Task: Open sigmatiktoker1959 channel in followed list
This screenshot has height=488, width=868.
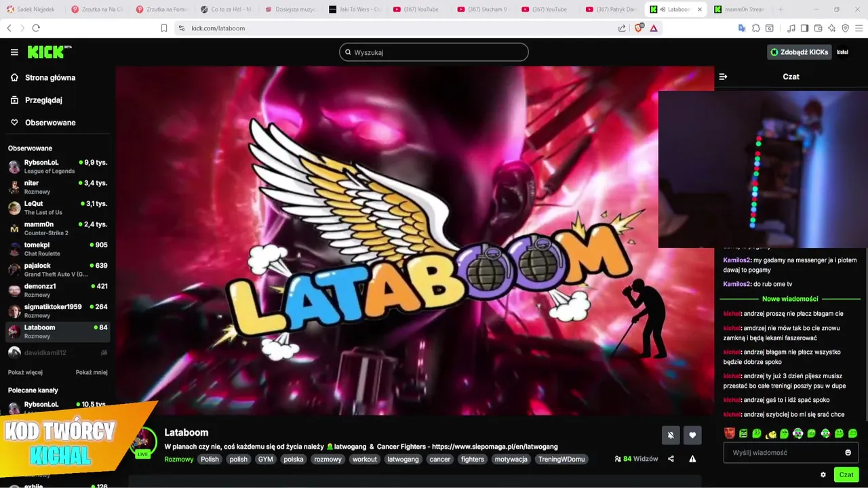Action: point(58,310)
